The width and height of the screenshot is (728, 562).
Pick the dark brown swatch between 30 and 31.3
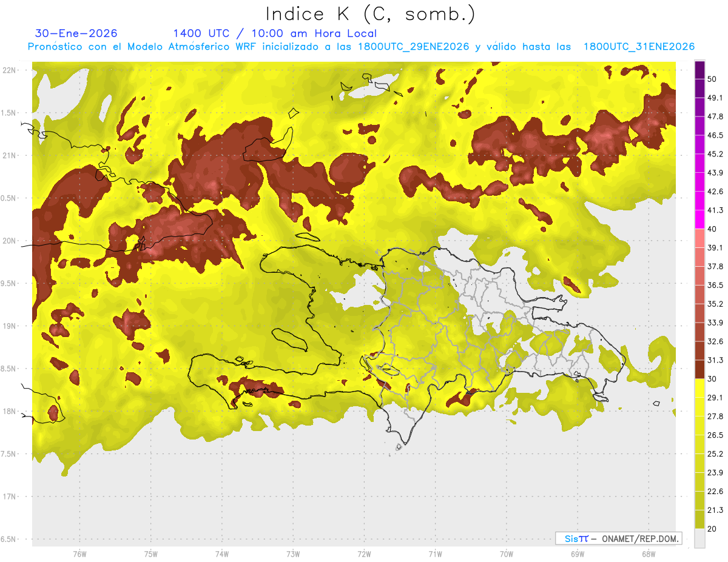coord(699,369)
